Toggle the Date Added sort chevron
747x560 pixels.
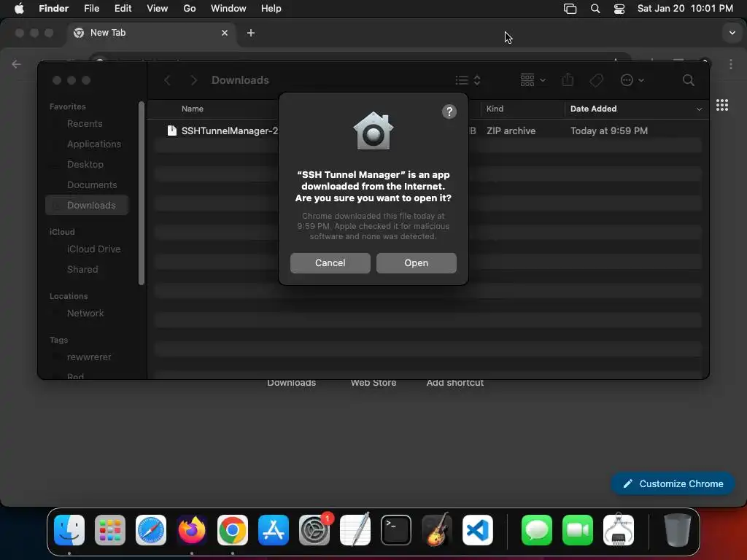click(699, 109)
